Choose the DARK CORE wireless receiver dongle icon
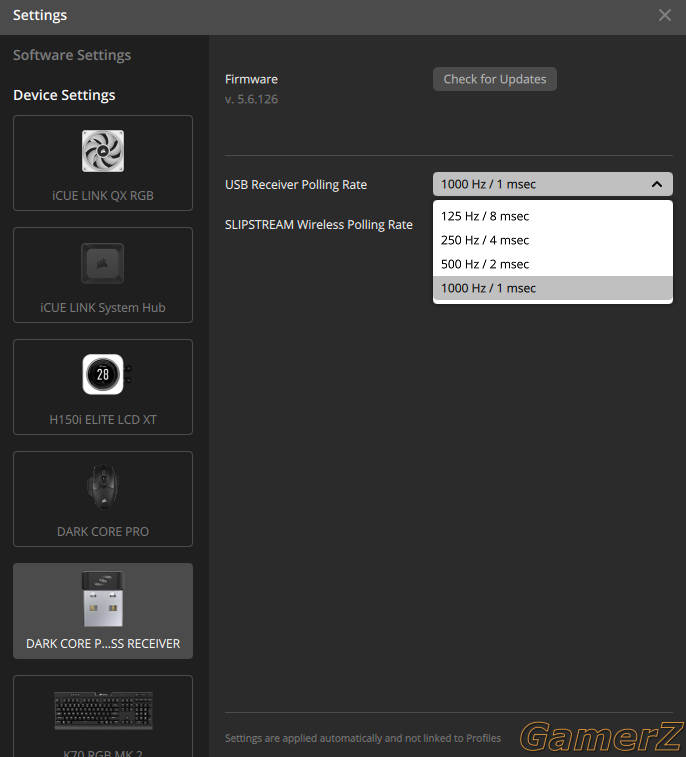Viewport: 686px width, 757px height. (103, 599)
